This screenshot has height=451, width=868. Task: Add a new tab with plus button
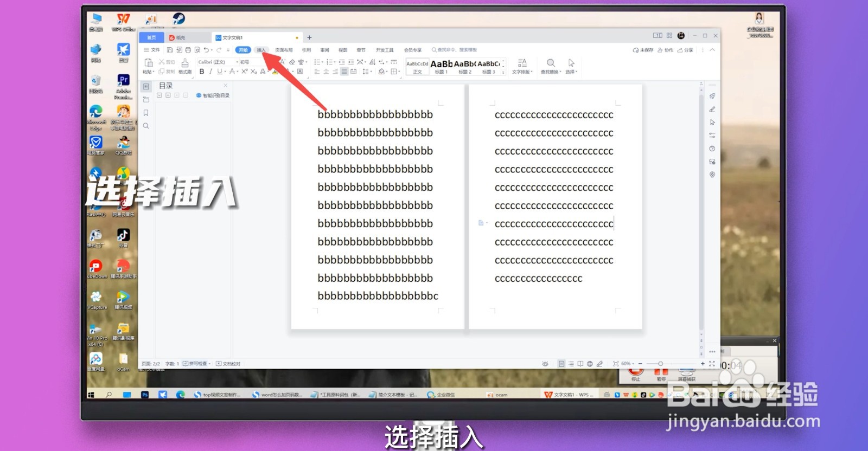point(309,37)
